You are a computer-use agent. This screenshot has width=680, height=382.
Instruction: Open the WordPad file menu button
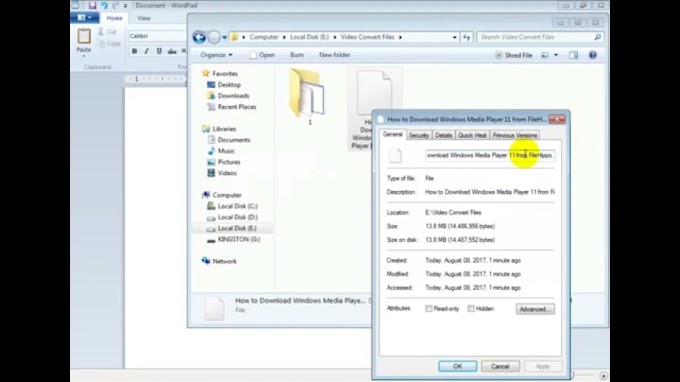coord(84,18)
